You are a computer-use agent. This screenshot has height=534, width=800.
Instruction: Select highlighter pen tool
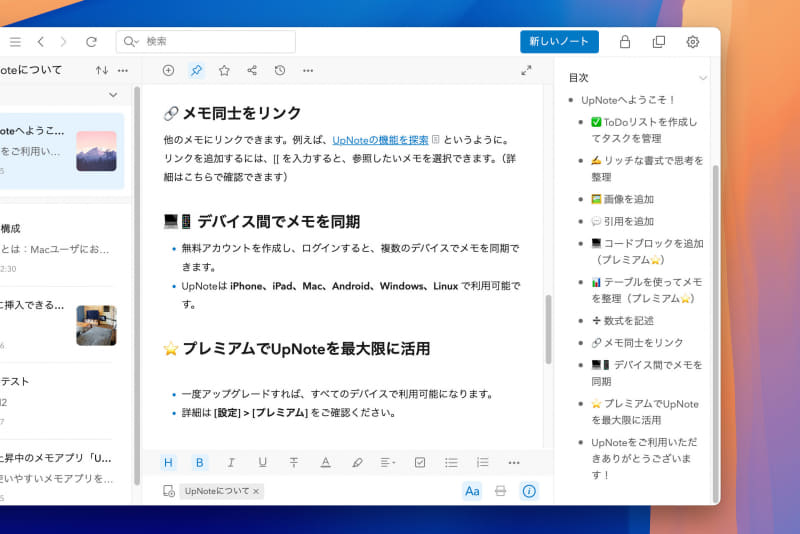(357, 463)
